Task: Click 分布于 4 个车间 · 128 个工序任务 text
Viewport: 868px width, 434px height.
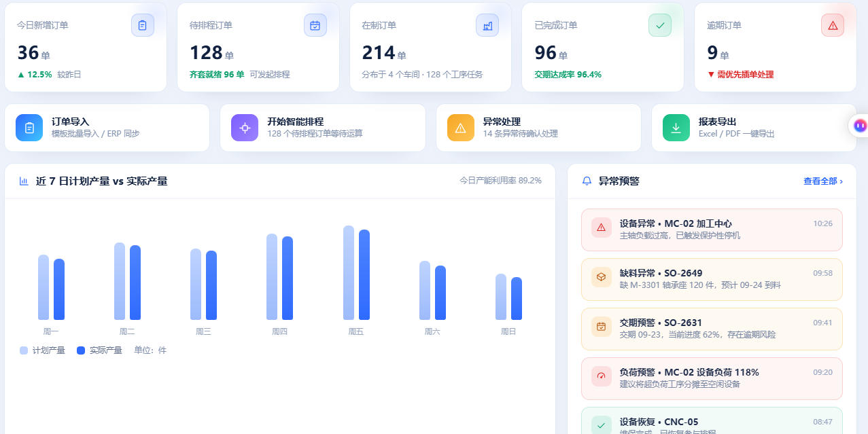Action: [x=422, y=75]
